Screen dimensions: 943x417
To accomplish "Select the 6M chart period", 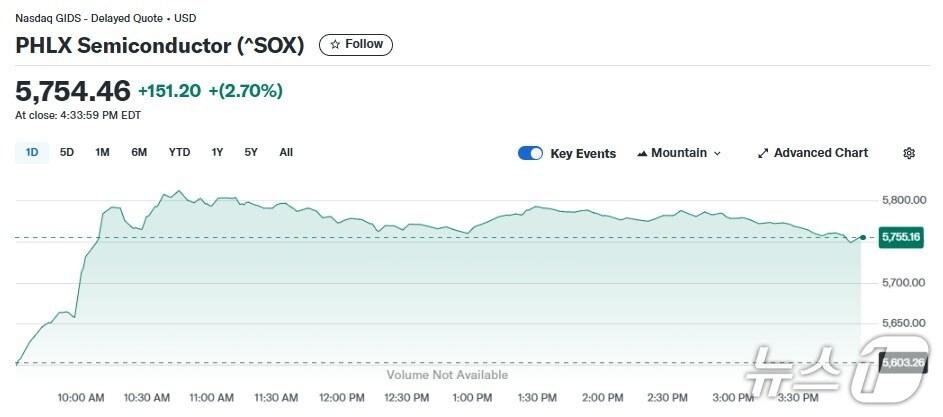I will click(x=139, y=153).
